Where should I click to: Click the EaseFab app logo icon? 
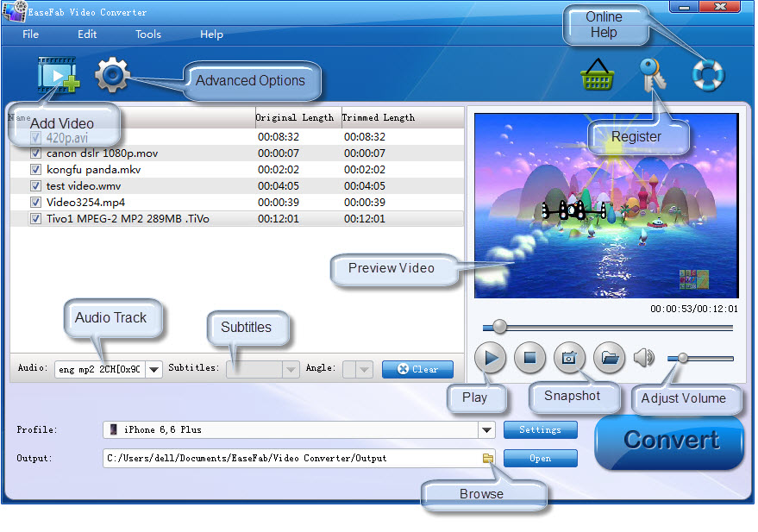(14, 11)
